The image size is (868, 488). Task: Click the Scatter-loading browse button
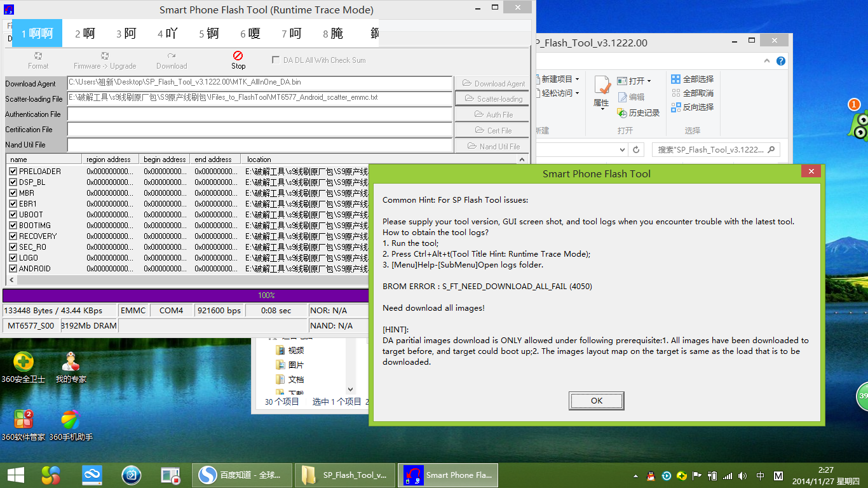click(493, 98)
